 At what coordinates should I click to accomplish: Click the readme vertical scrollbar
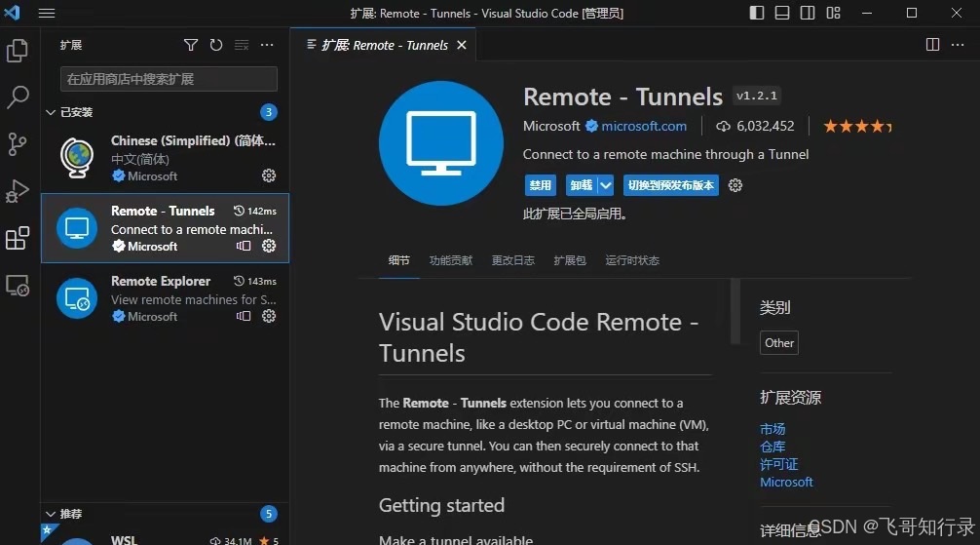tap(735, 311)
